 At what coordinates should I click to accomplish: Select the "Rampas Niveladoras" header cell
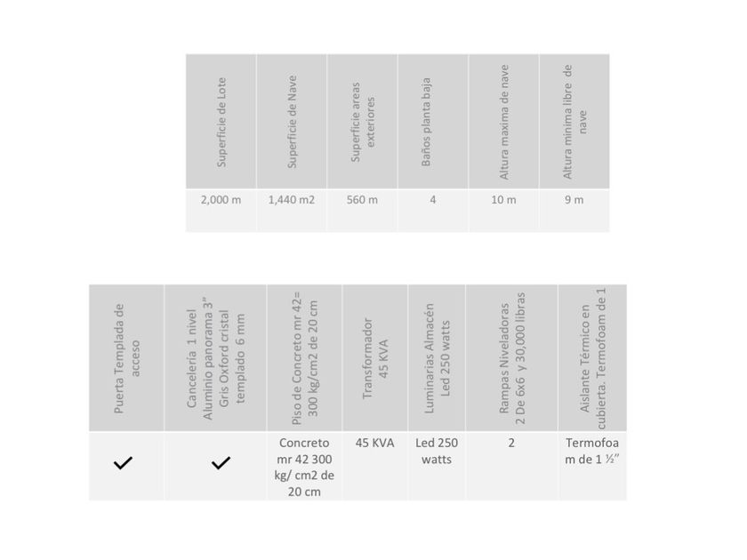tap(511, 358)
